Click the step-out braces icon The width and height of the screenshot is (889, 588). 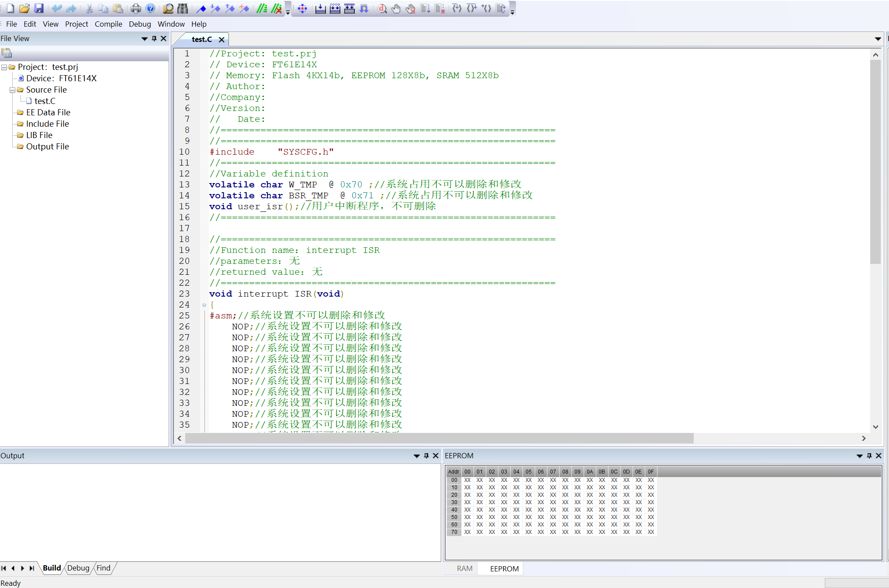486,8
